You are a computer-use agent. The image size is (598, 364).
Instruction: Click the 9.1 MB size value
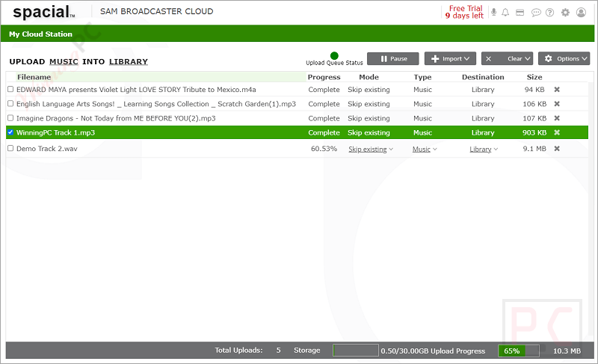point(534,149)
